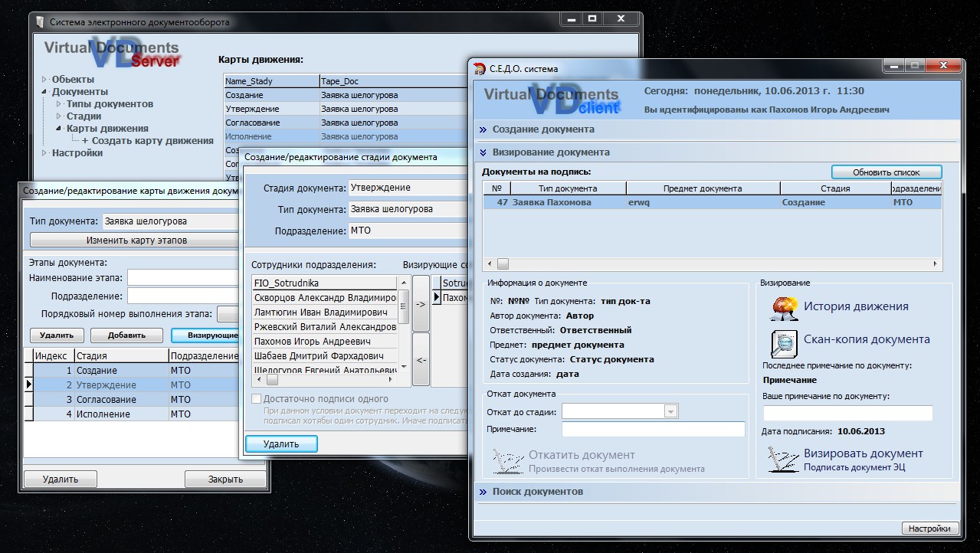Click the Предмет документа column header
The width and height of the screenshot is (980, 553).
[x=703, y=188]
